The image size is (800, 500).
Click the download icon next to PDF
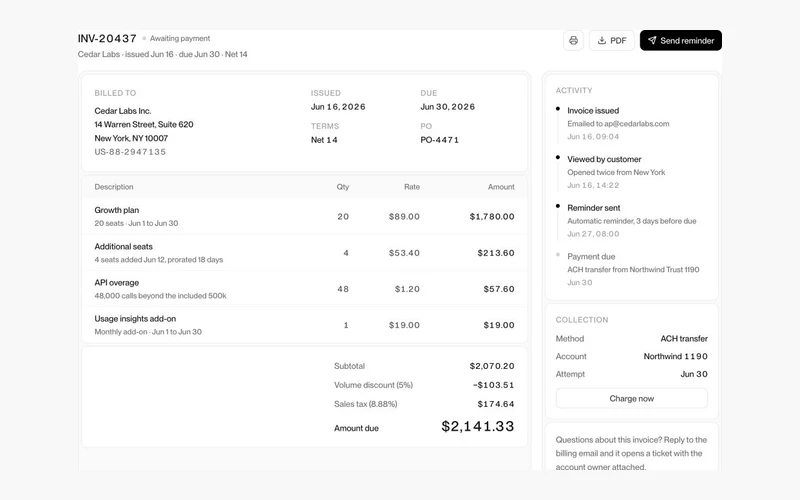point(602,40)
